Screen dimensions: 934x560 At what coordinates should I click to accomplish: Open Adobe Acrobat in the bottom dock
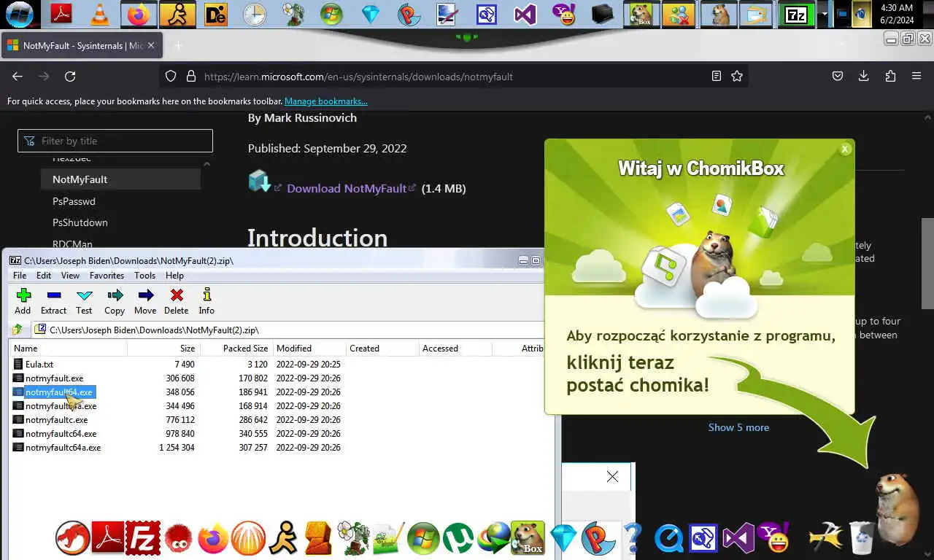(108, 539)
